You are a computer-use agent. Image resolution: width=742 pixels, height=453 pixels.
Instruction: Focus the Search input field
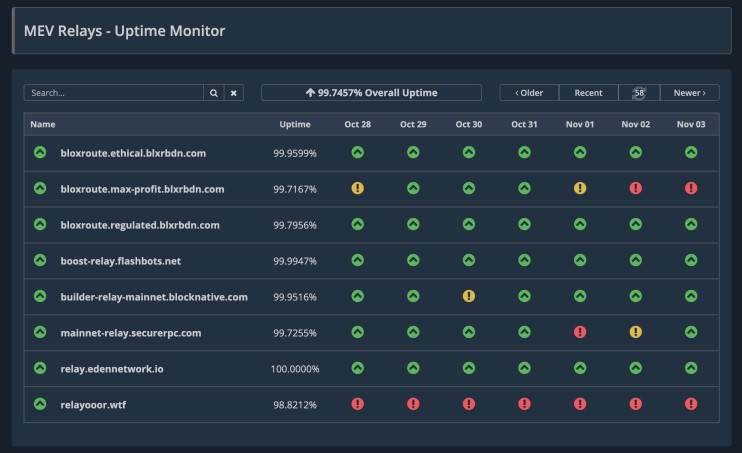(x=113, y=93)
